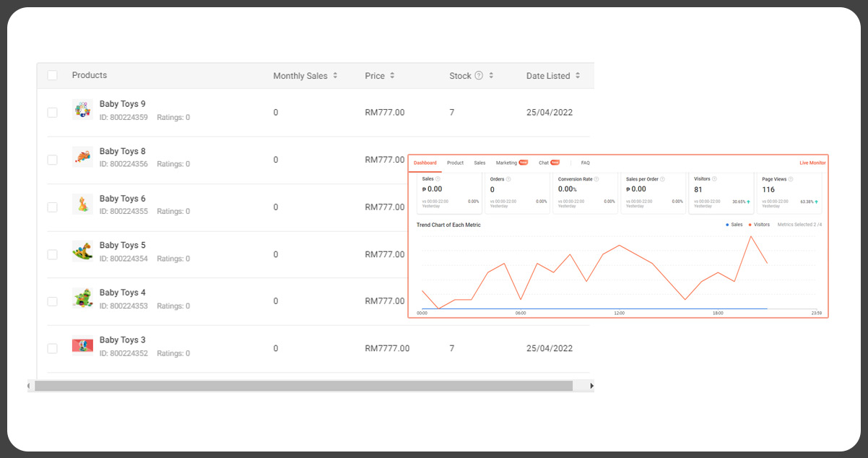
Task: Check the Baby Toys 3 row checkbox
Action: [52, 348]
